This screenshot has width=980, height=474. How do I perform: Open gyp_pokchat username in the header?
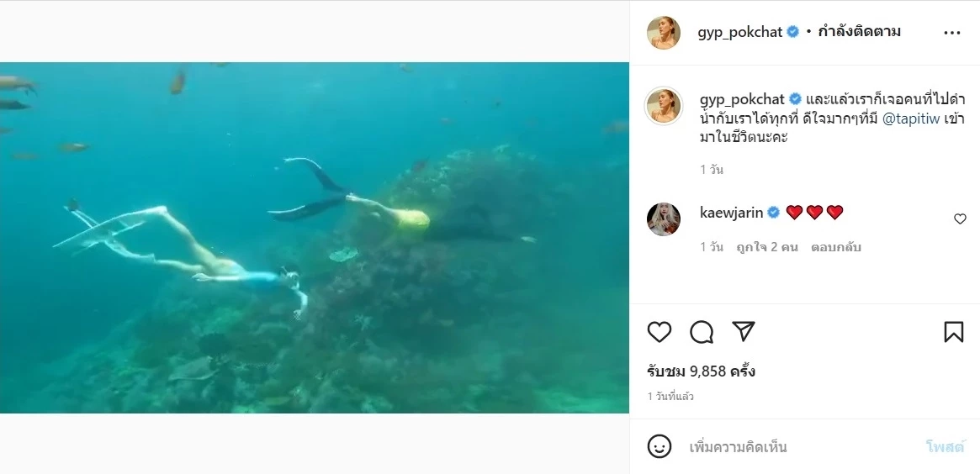pos(740,32)
